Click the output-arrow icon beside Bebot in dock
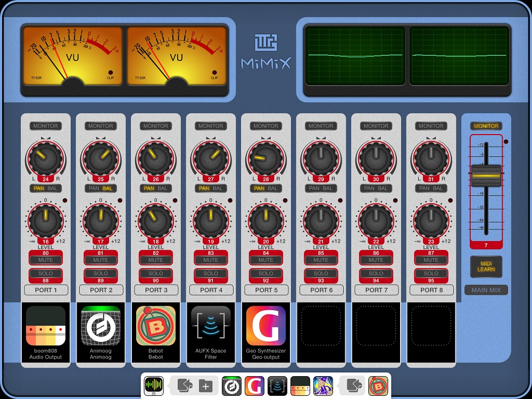Image resolution: width=532 pixels, height=399 pixels. (354, 385)
